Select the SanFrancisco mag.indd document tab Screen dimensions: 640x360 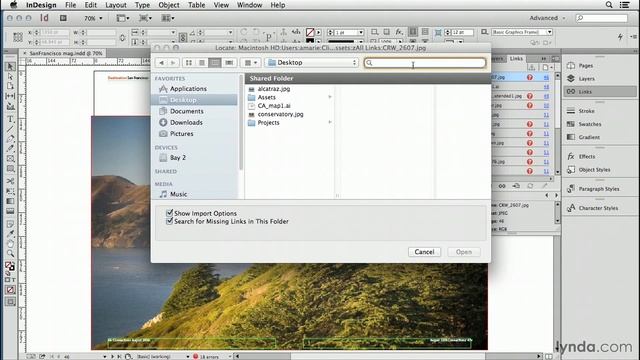click(x=65, y=53)
